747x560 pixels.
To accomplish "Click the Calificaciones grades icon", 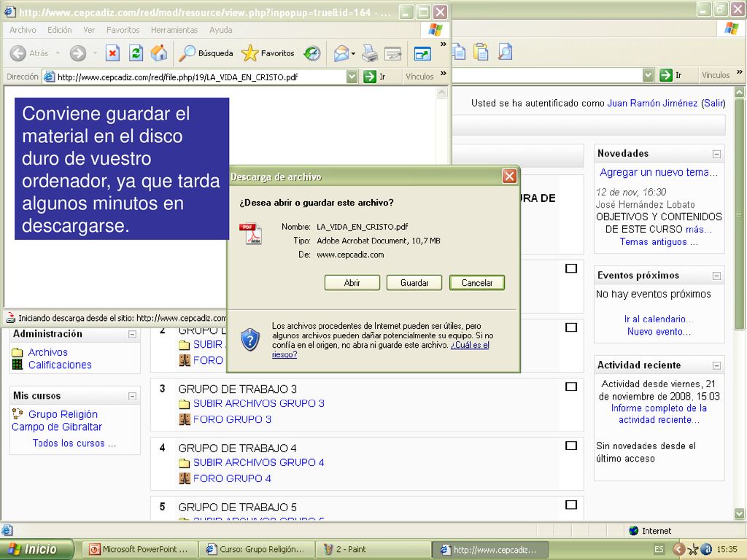I will [18, 365].
